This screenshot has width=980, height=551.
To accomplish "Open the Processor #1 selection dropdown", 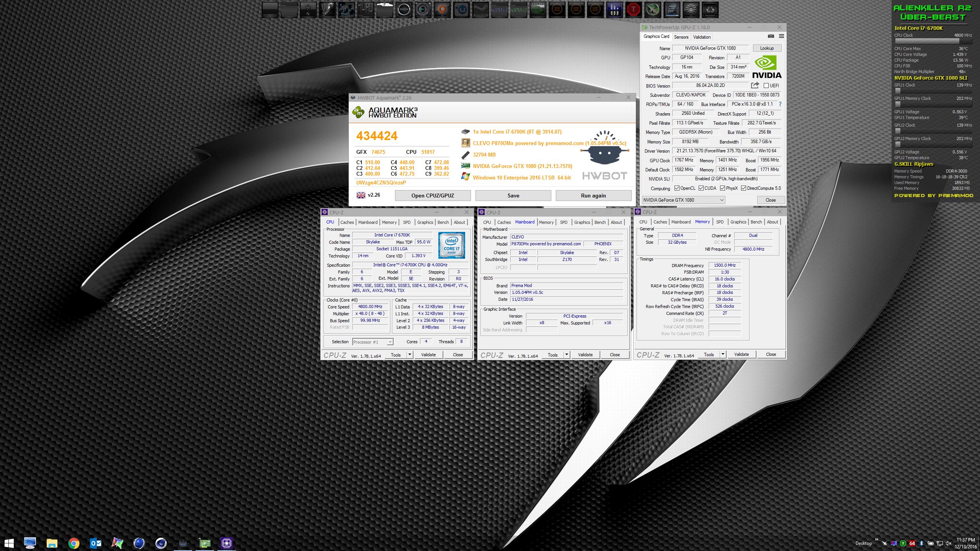I will (x=372, y=342).
